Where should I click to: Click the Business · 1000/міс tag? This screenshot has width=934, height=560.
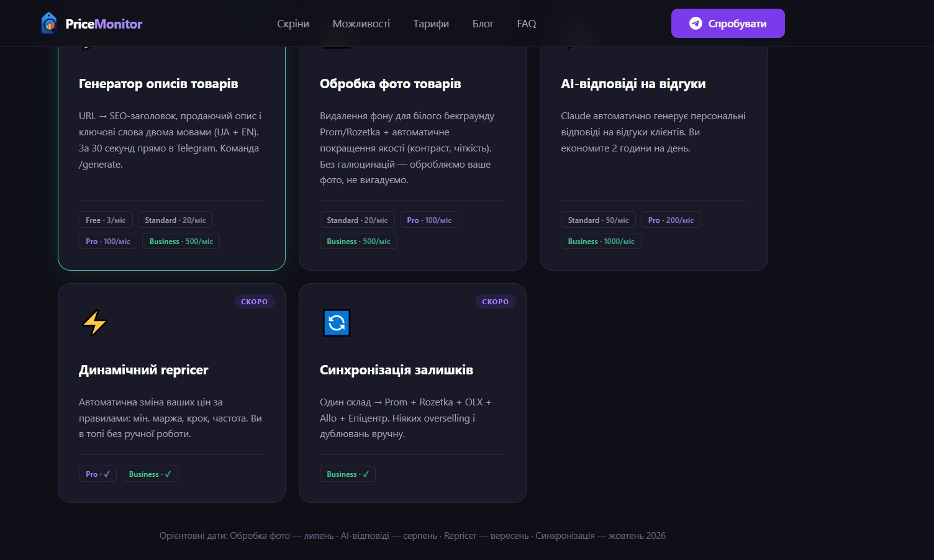tap(601, 242)
